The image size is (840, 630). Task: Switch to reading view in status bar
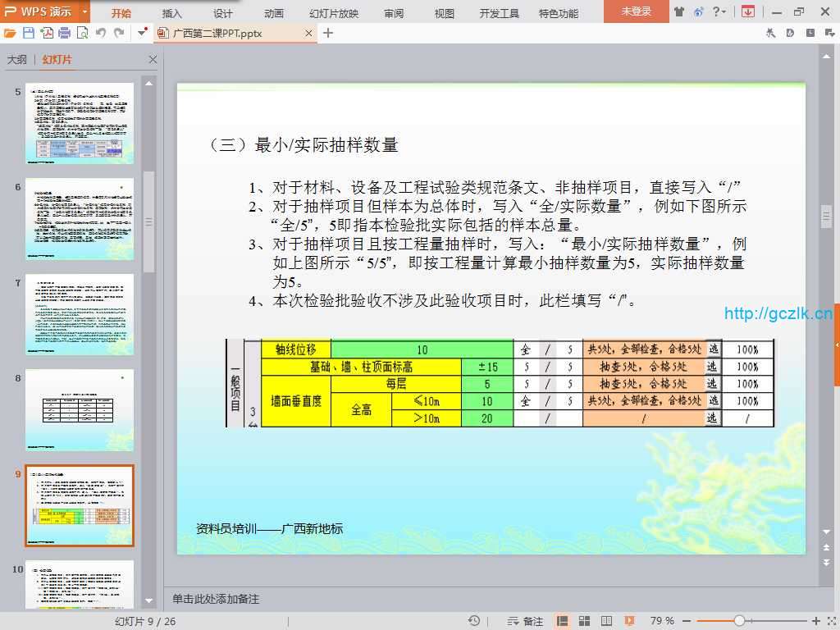coord(606,621)
